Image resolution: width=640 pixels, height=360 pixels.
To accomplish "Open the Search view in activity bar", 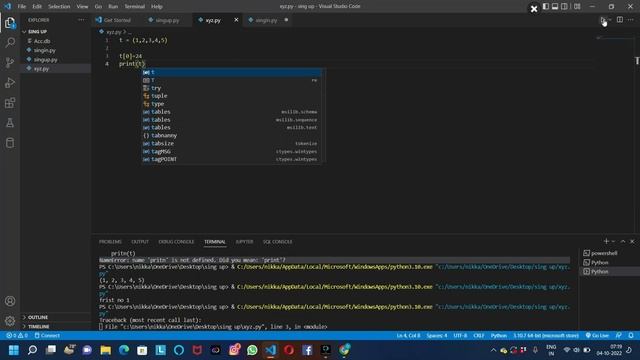I will [x=10, y=42].
